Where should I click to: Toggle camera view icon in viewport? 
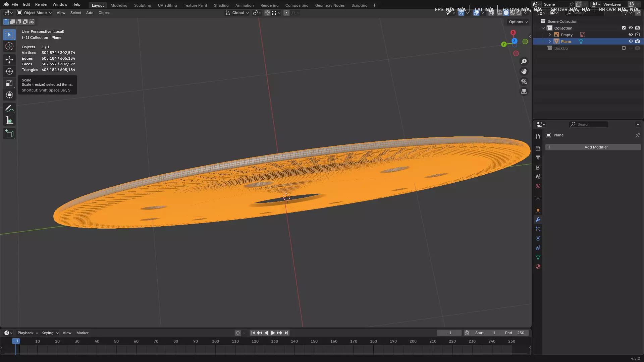pyautogui.click(x=524, y=81)
